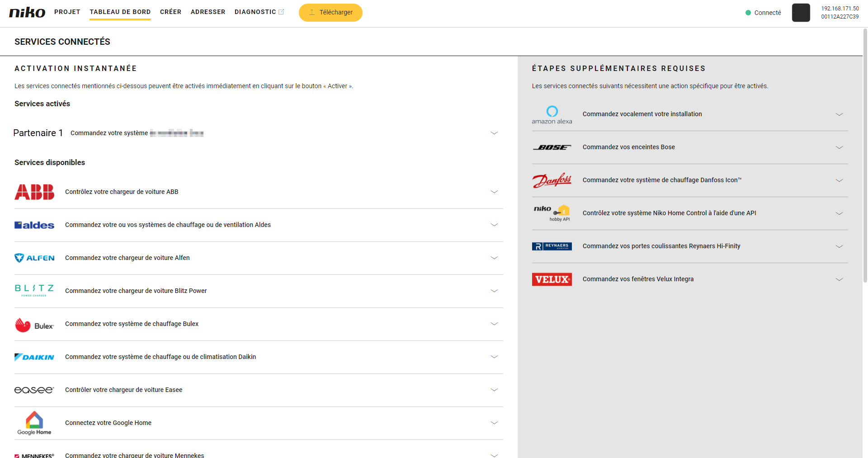The width and height of the screenshot is (868, 458).
Task: Click the 'SERVICES CONNECTÉS' heading
Action: [x=62, y=42]
